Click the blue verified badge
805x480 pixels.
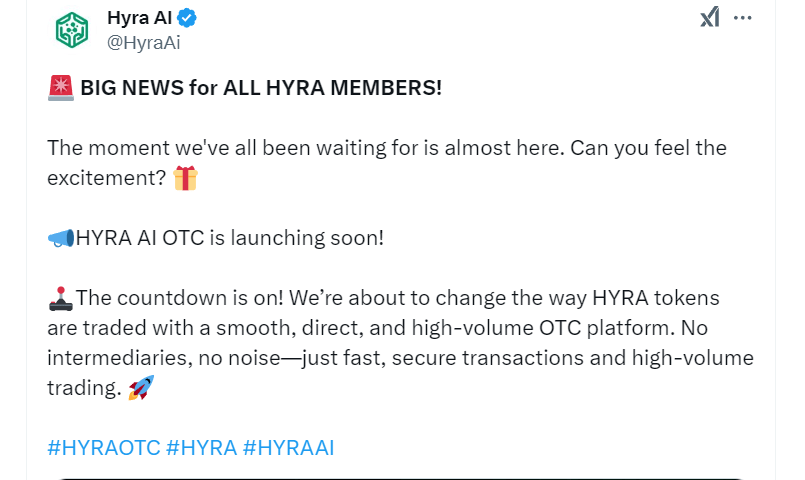(186, 18)
